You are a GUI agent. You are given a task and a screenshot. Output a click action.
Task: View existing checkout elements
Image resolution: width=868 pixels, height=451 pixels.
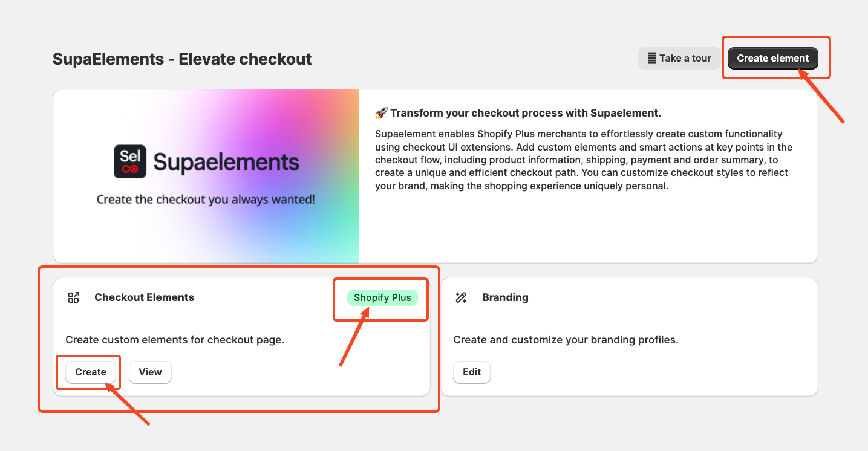[x=150, y=372]
